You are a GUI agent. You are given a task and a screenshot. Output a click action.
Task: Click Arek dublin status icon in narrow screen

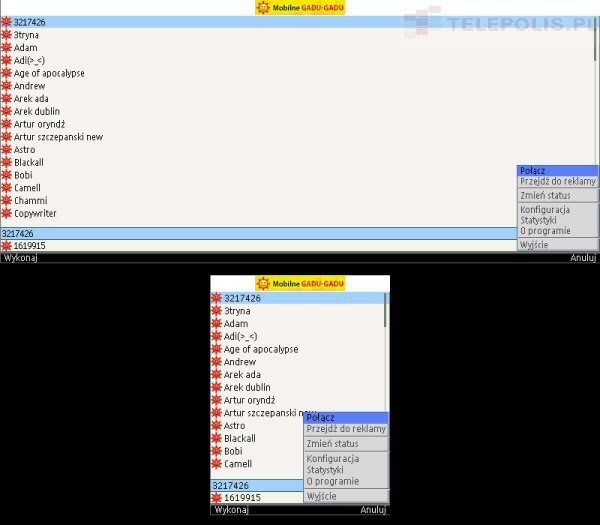click(x=217, y=387)
